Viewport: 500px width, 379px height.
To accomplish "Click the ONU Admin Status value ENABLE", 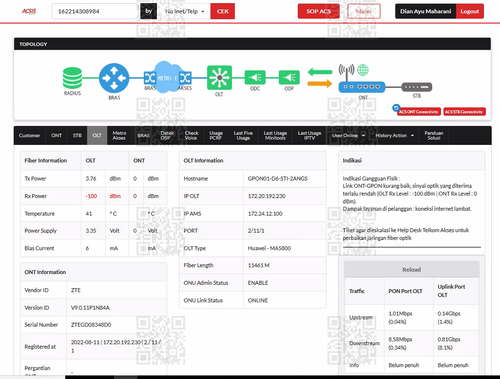I will click(x=258, y=283).
